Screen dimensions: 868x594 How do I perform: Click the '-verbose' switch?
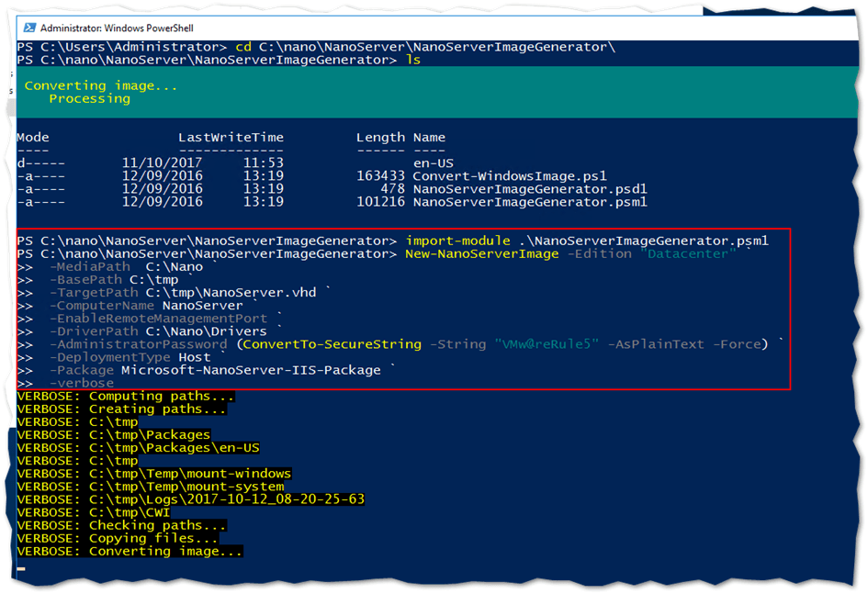point(82,383)
